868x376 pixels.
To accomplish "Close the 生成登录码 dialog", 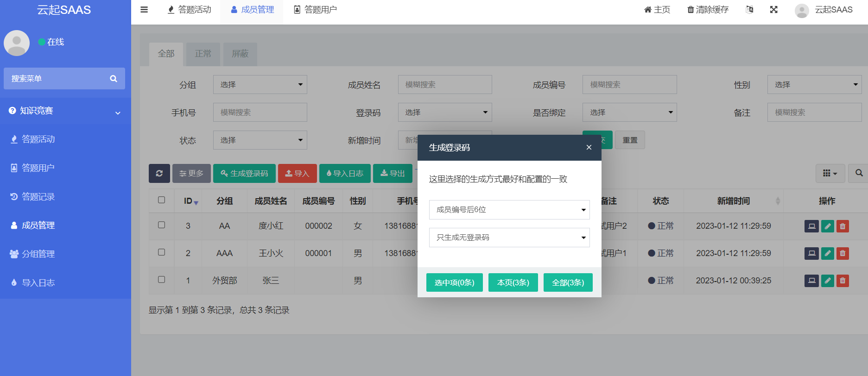I will pos(589,147).
